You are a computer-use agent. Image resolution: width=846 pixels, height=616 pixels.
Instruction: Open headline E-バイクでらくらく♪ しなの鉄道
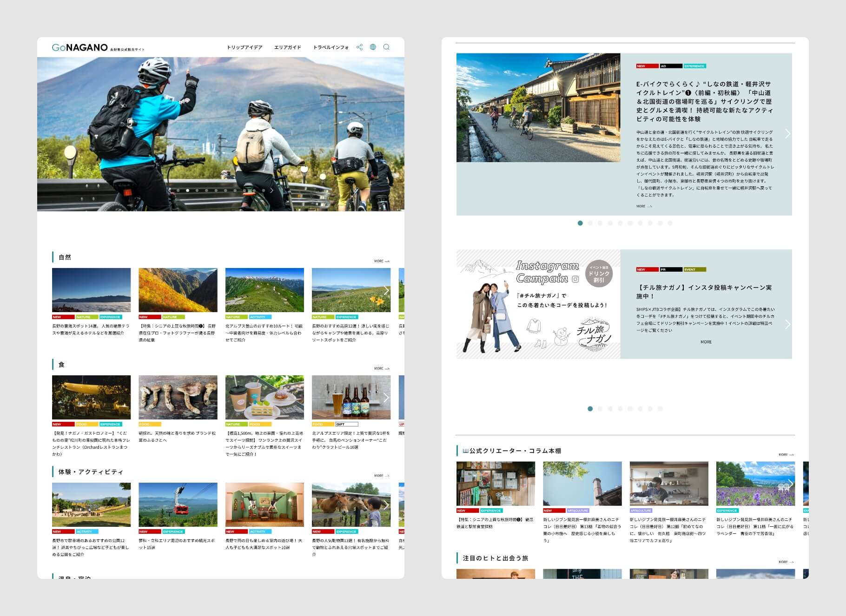click(705, 101)
